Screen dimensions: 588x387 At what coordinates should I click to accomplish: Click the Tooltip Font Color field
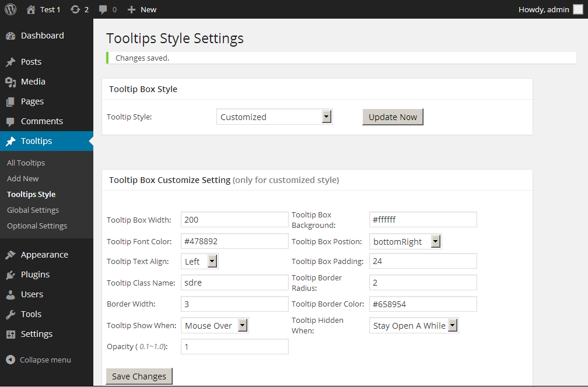(235, 241)
